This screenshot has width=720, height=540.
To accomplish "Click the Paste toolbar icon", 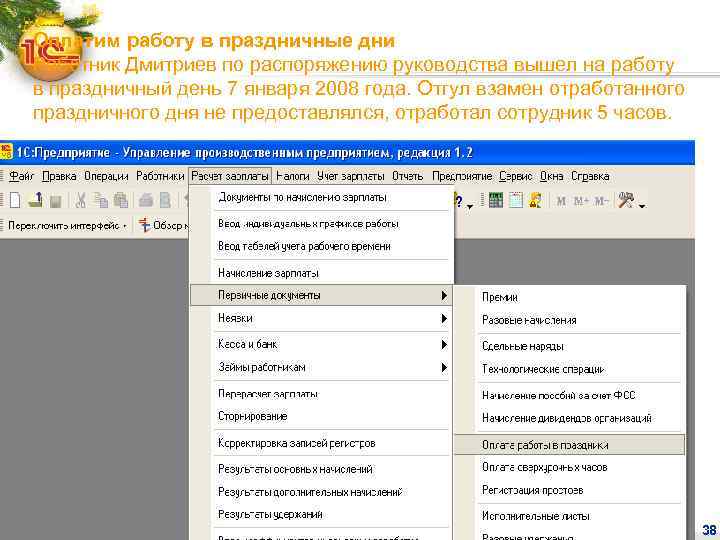I will (x=120, y=201).
